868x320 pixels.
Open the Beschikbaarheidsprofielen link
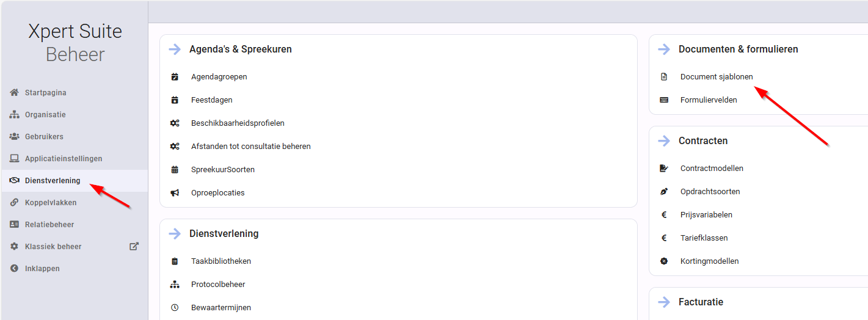click(x=238, y=123)
